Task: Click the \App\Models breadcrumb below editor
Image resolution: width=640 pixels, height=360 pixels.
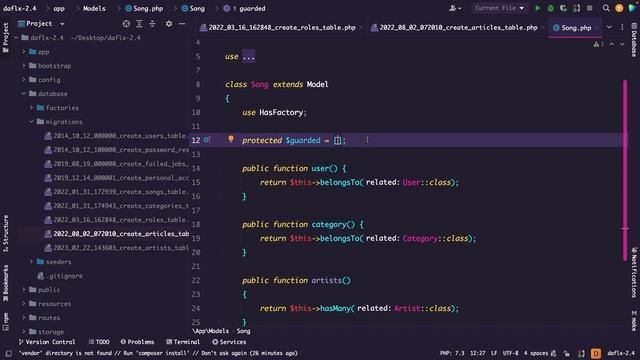Action: coord(211,331)
